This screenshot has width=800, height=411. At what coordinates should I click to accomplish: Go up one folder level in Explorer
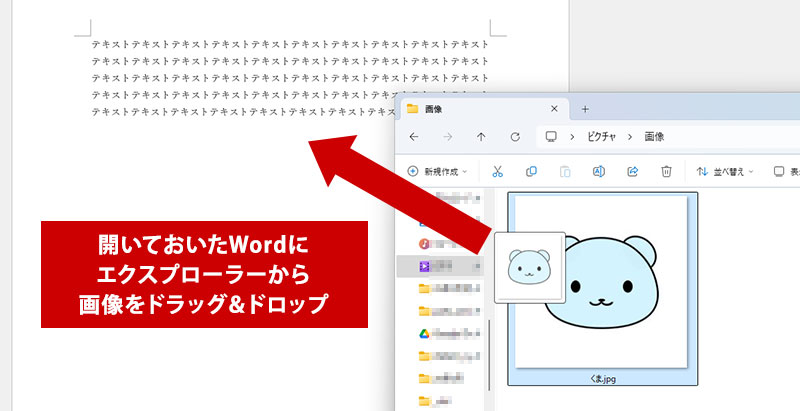pos(481,137)
